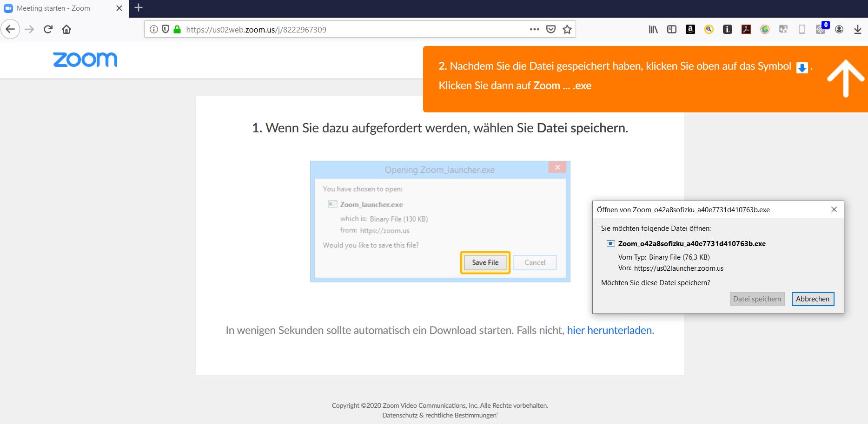868x424 pixels.
Task: Go back to the previous page
Action: tap(10, 29)
